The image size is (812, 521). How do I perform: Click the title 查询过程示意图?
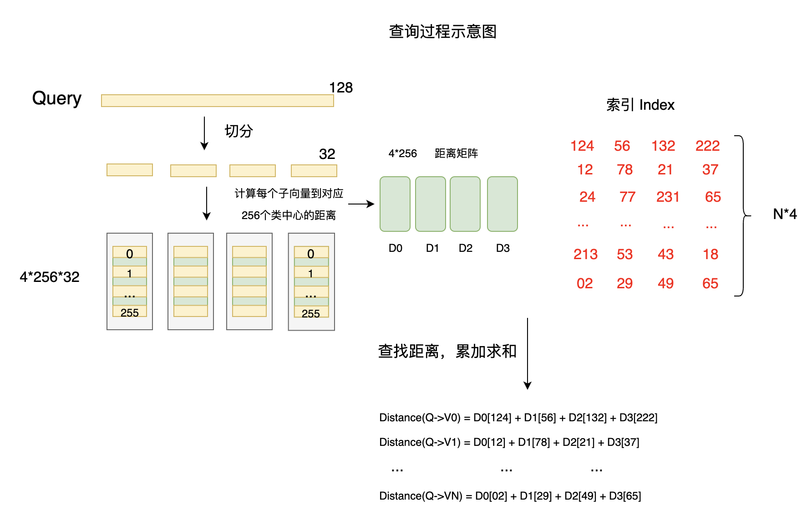coord(442,31)
